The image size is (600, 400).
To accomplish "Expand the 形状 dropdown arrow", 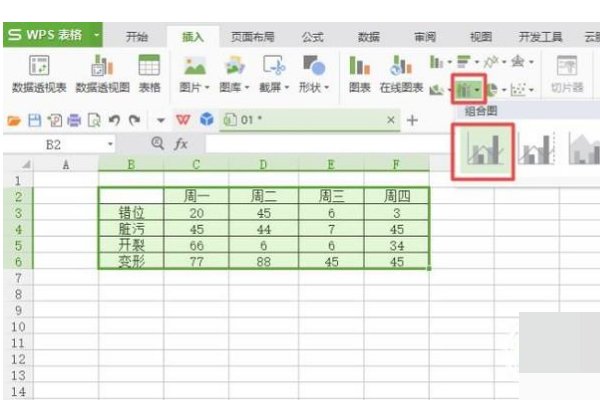I will pos(326,88).
